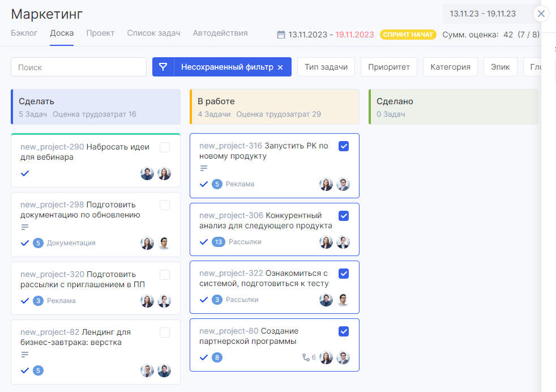This screenshot has height=392, width=556.
Task: Click the description lines icon on new_project-316
Action: point(204,168)
